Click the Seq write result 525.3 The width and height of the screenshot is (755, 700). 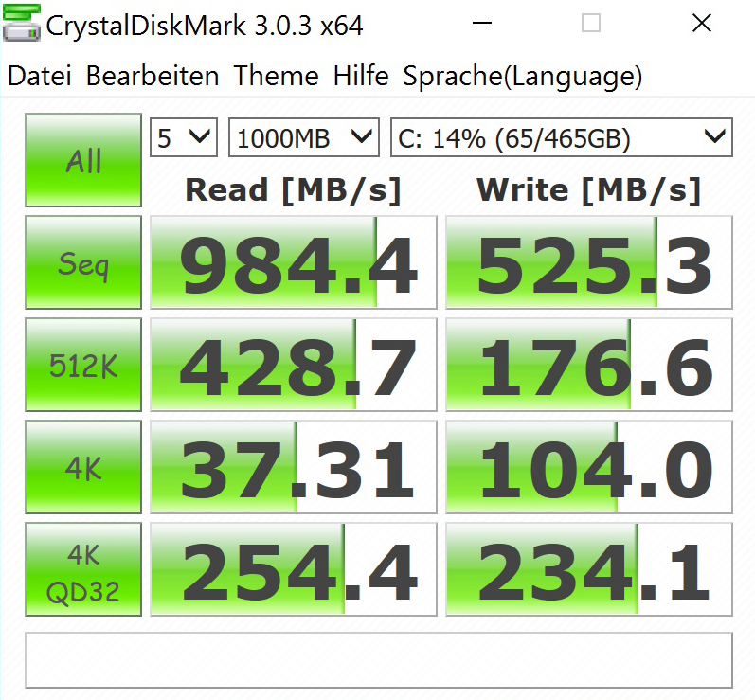pyautogui.click(x=589, y=262)
